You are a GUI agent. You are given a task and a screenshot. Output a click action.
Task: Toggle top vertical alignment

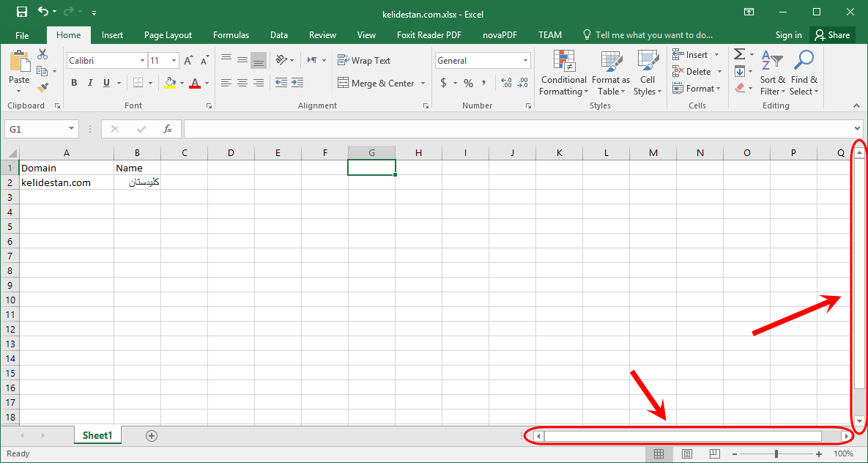(x=226, y=59)
